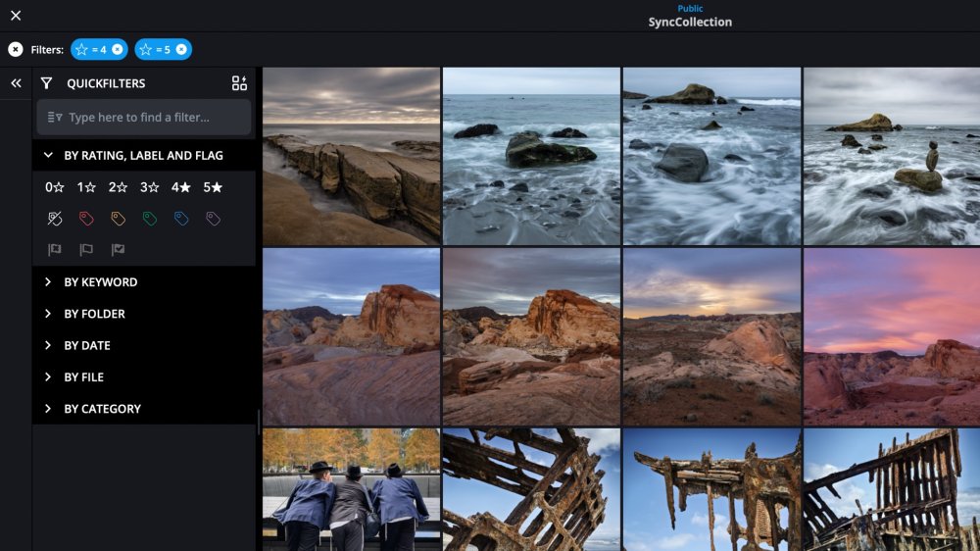This screenshot has width=980, height=551.
Task: Click the Public visibility label
Action: point(690,8)
